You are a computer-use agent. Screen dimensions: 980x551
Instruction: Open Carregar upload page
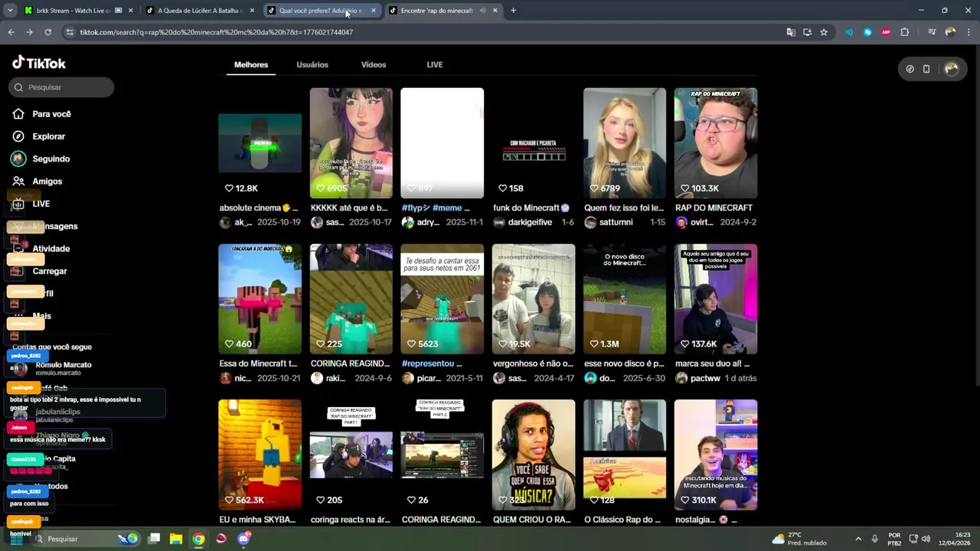coord(40,271)
